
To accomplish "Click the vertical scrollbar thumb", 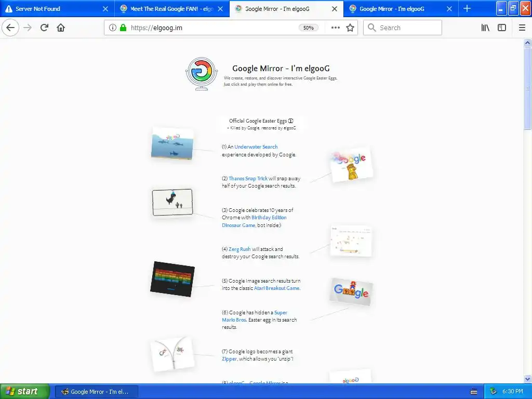I will coord(527,88).
